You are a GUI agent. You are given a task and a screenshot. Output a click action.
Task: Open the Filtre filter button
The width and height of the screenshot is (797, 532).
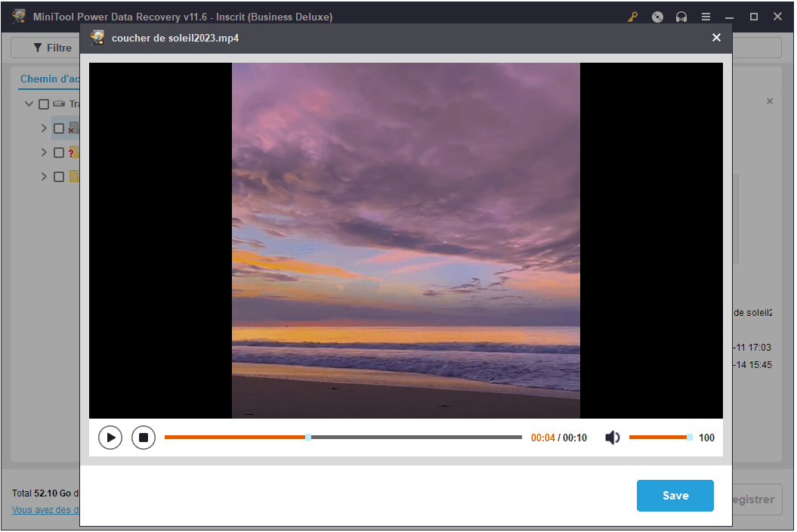point(52,48)
